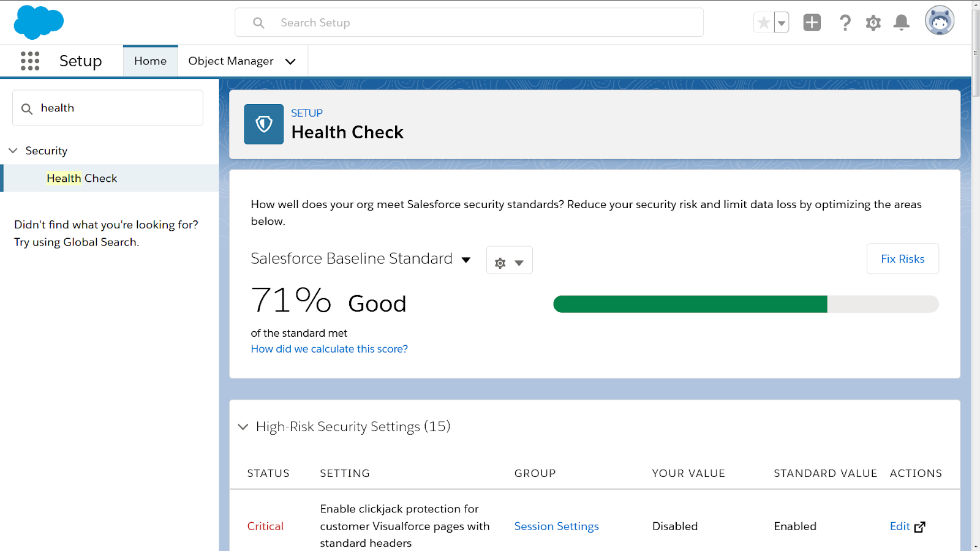The height and width of the screenshot is (551, 980).
Task: Open the Session Settings group link
Action: point(557,527)
